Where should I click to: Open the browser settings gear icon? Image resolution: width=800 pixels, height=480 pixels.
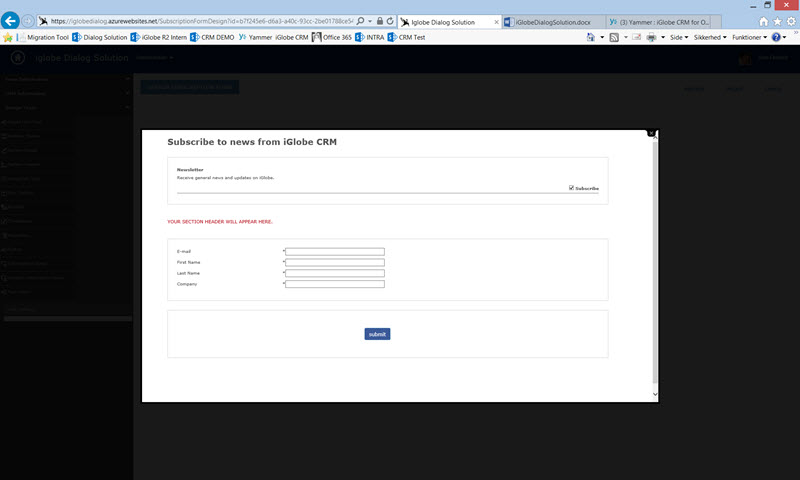(790, 21)
